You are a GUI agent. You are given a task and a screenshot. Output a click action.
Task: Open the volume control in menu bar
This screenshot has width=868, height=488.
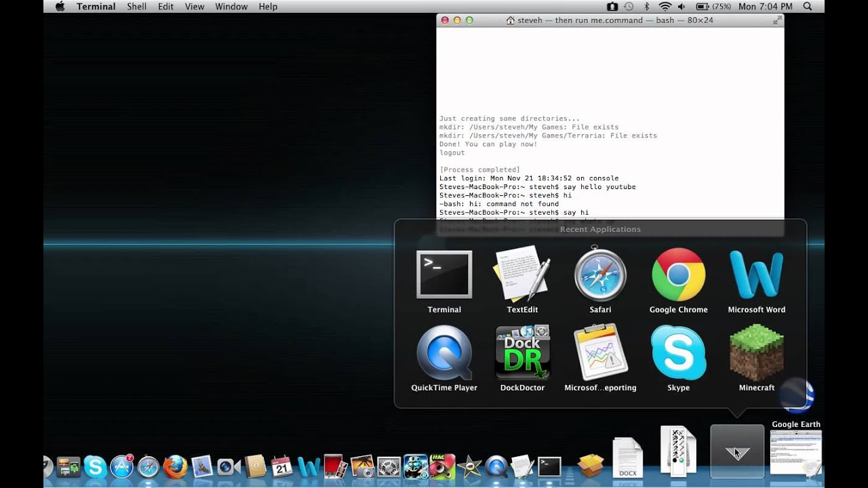point(683,6)
